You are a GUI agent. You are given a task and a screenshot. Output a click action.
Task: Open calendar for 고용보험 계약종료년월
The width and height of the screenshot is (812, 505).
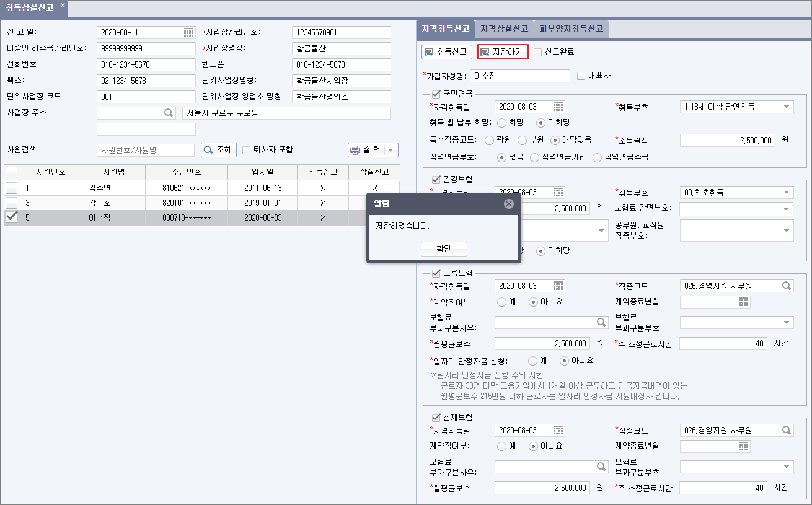coord(743,302)
